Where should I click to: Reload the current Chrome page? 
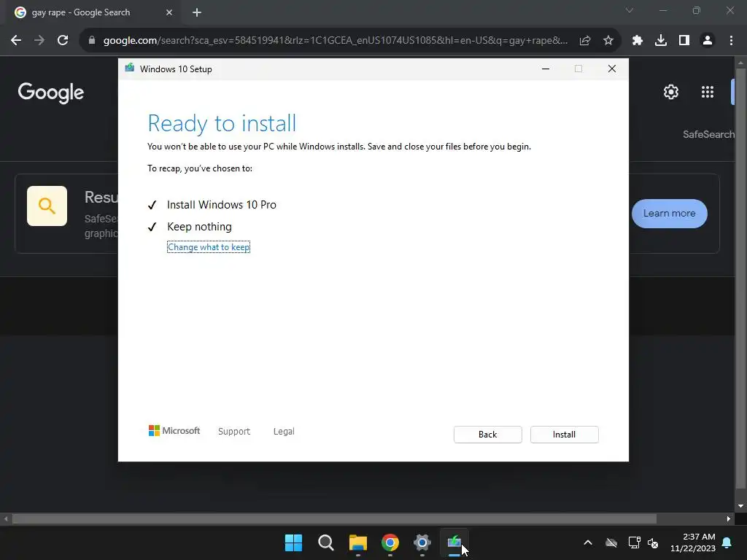click(x=63, y=41)
